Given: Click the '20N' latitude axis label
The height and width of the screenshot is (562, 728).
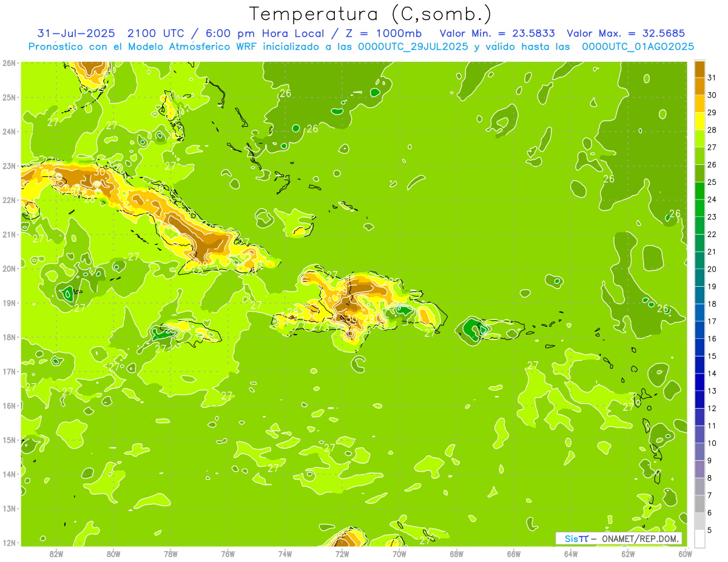Looking at the screenshot, I should click(8, 269).
